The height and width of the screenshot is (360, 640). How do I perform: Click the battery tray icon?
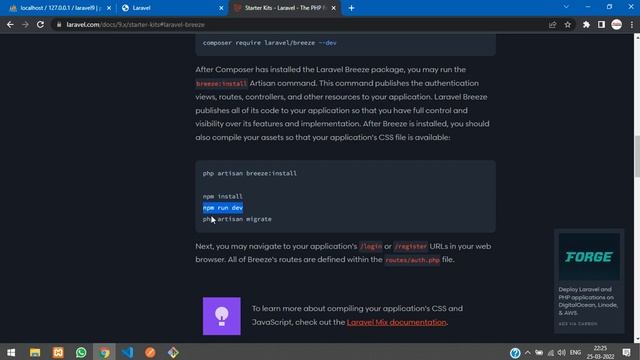pos(539,352)
